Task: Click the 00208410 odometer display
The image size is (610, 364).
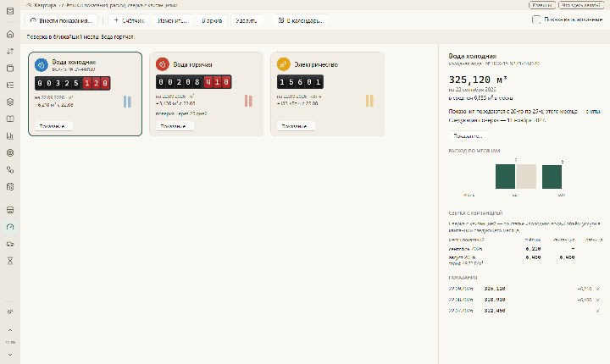Action: pyautogui.click(x=194, y=82)
